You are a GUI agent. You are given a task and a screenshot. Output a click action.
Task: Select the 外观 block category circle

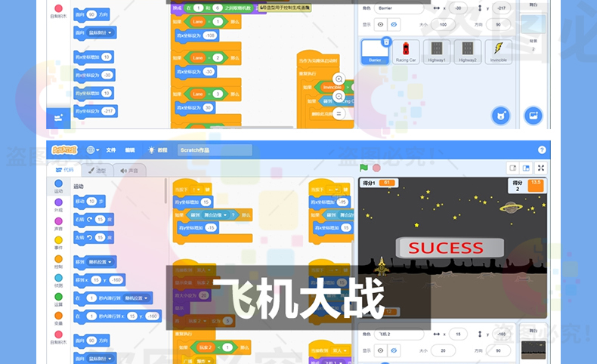(x=58, y=202)
